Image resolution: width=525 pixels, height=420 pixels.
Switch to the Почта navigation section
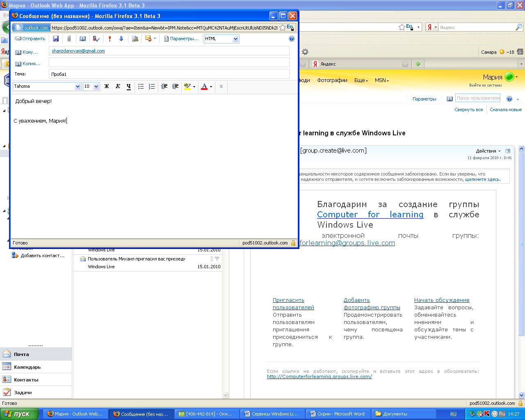36,354
